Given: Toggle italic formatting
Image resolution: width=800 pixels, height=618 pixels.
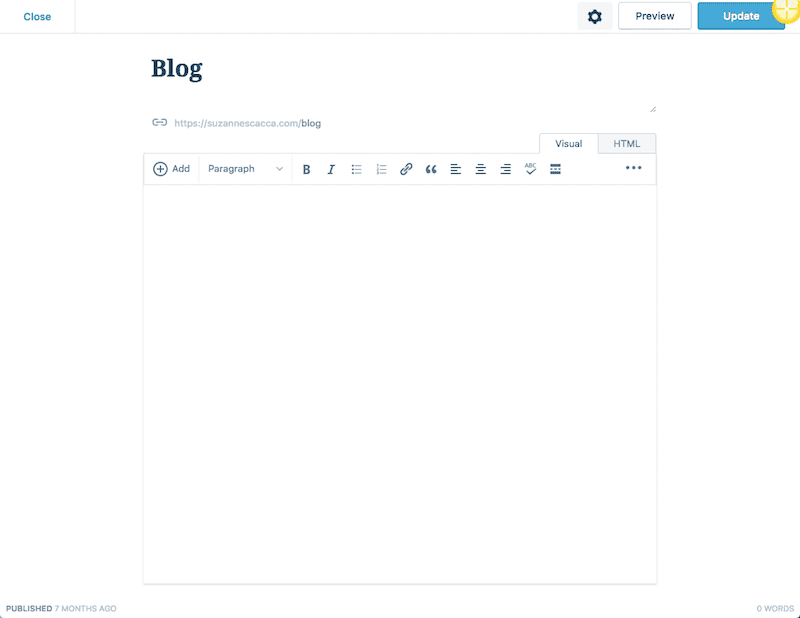Looking at the screenshot, I should point(331,169).
